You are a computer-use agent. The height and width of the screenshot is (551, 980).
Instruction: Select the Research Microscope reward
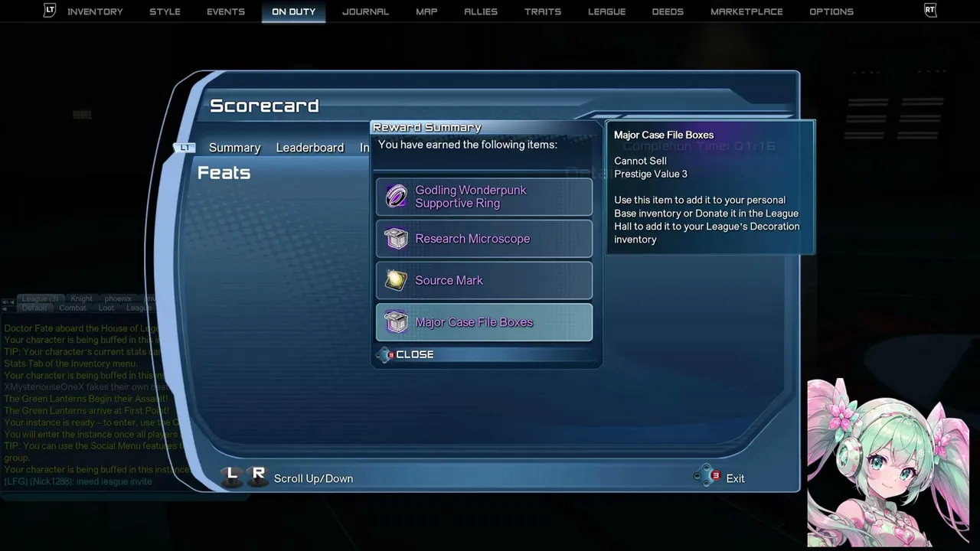click(484, 239)
